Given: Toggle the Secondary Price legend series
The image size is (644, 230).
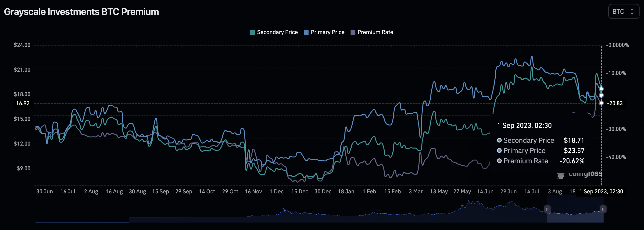Looking at the screenshot, I should 274,32.
